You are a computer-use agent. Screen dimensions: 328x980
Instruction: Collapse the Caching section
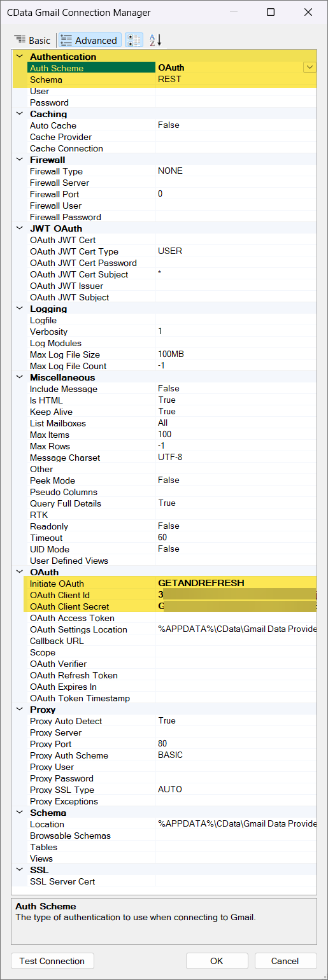pyautogui.click(x=19, y=114)
